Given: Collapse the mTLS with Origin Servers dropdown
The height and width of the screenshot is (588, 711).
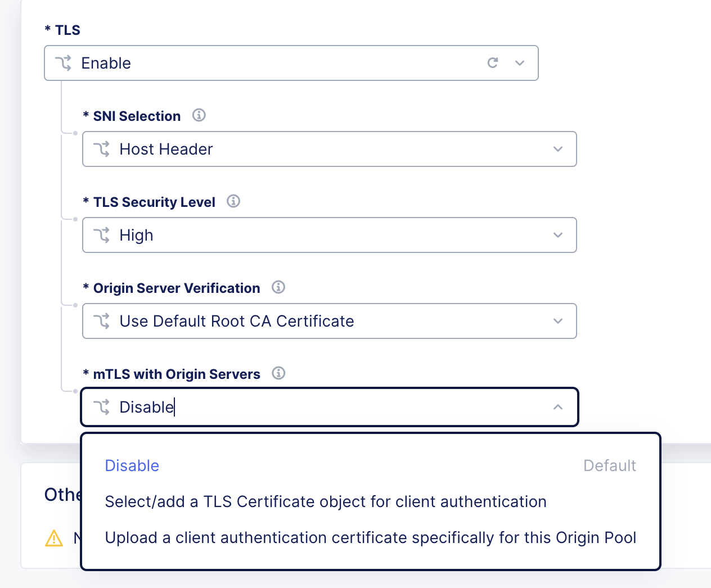Looking at the screenshot, I should [557, 407].
